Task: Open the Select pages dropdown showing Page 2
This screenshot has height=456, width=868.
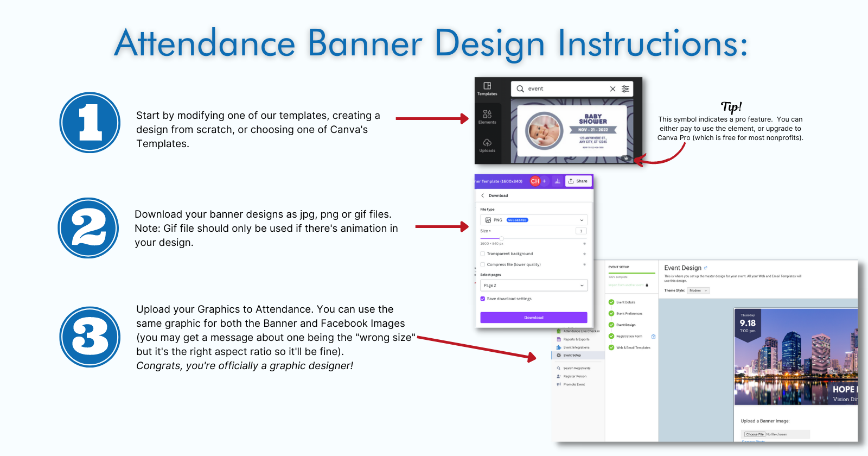Action: 534,286
